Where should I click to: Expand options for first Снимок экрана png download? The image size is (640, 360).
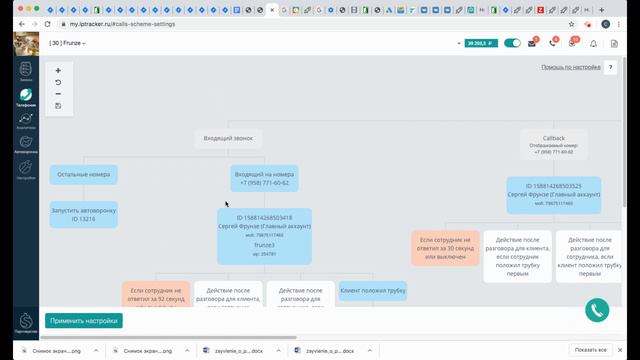coord(96,351)
